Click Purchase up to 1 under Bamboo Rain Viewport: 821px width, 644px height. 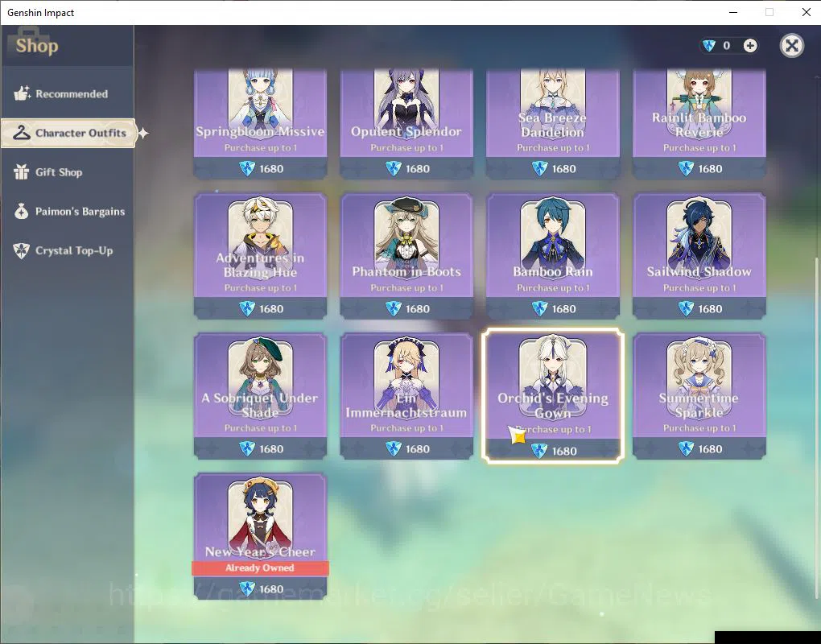coord(553,288)
